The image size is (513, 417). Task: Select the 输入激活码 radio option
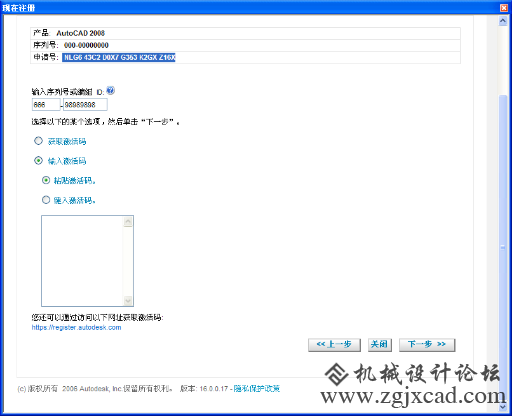click(x=38, y=161)
